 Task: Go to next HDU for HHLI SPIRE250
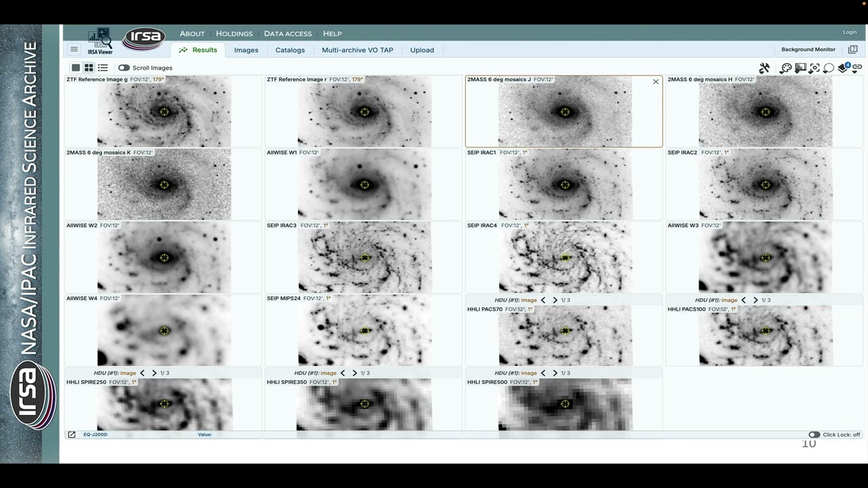155,373
